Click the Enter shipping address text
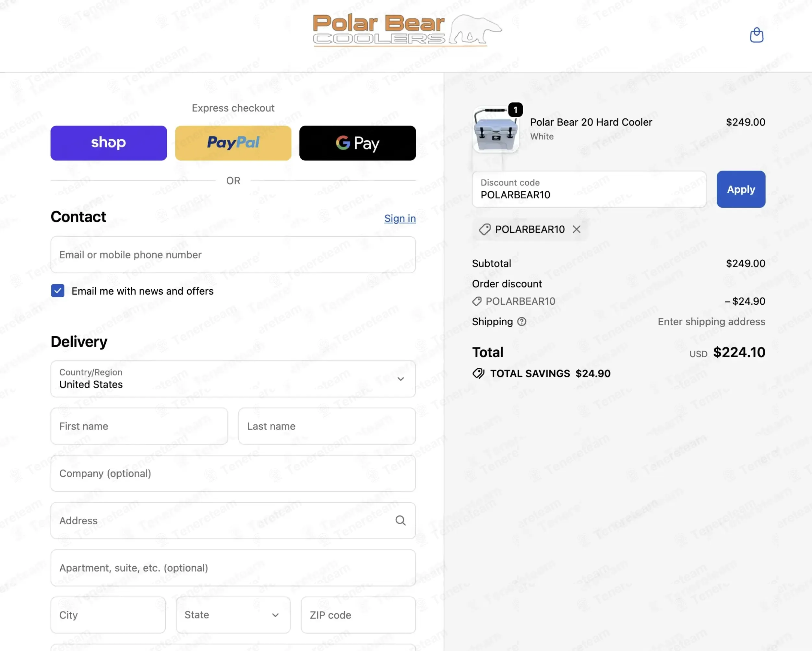 pyautogui.click(x=711, y=322)
